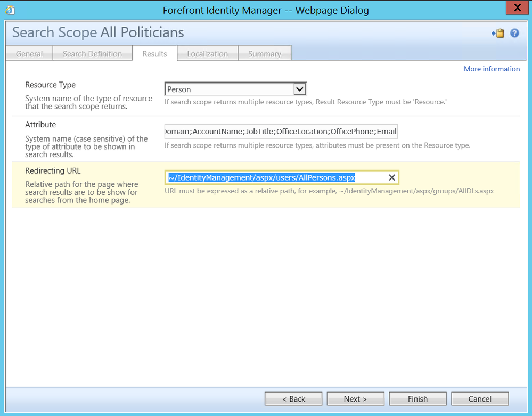The width and height of the screenshot is (532, 416).
Task: Click the 'Redirecting URL' label
Action: tap(53, 170)
